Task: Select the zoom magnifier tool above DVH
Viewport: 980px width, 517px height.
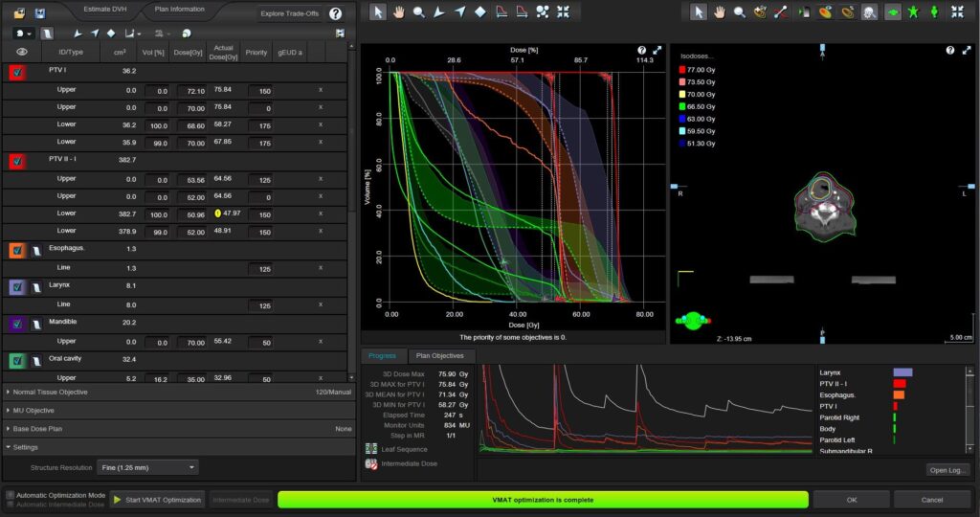Action: 419,12
